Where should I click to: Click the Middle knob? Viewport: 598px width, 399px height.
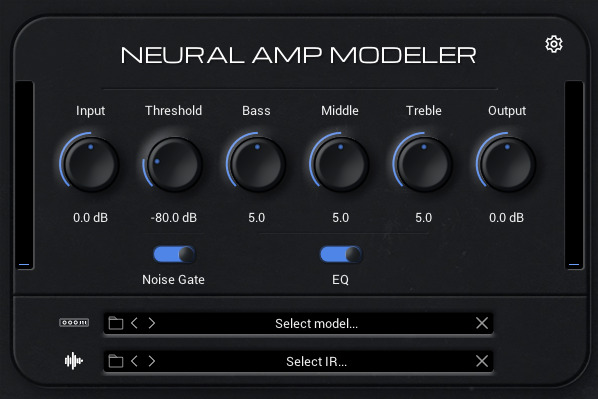[x=340, y=164]
